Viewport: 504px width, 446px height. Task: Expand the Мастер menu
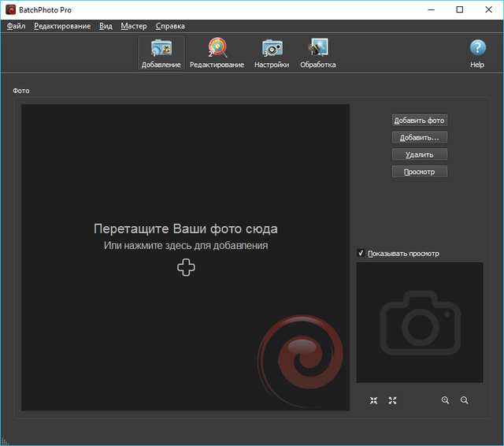134,26
